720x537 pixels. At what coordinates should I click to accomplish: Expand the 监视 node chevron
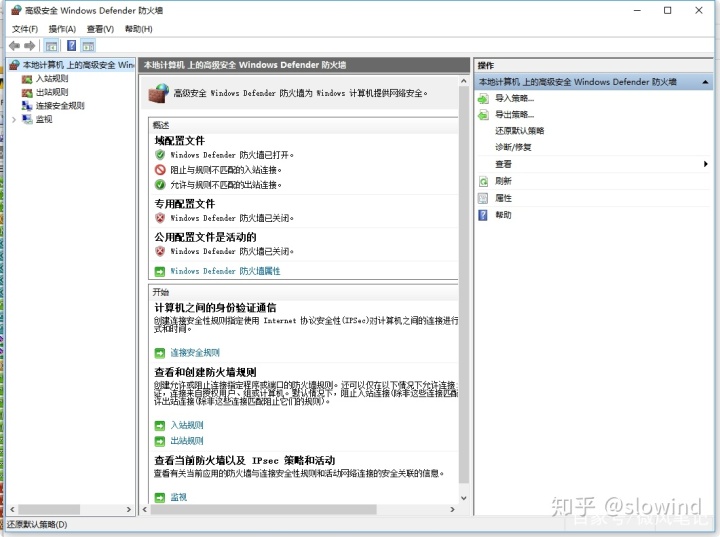(14, 119)
